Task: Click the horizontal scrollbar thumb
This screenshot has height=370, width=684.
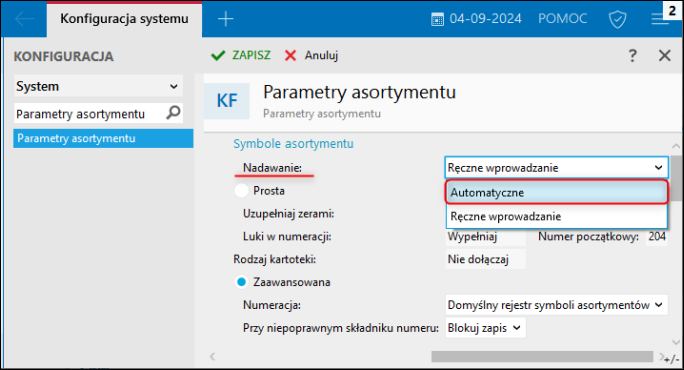Action: coord(542,356)
